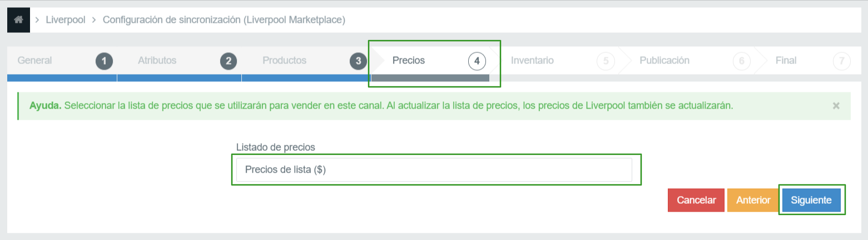Switch to the Atributos step tab
This screenshot has height=240, width=868.
point(180,61)
